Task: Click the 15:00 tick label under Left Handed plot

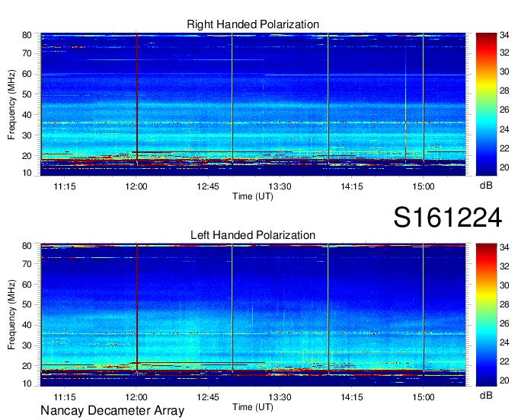Action: click(424, 397)
